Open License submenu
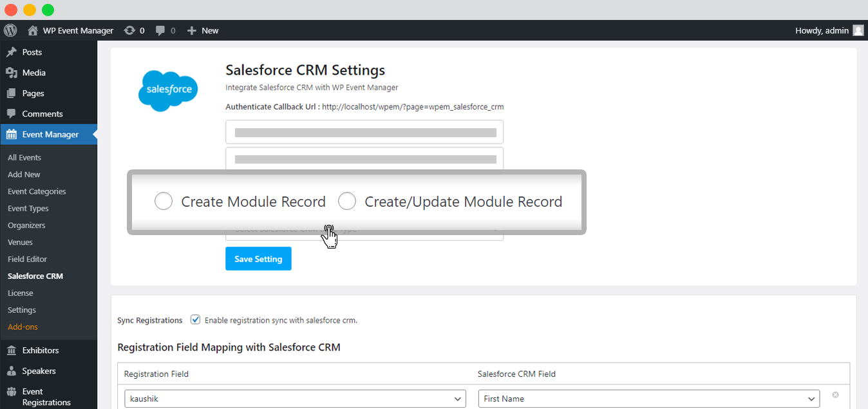Image resolution: width=868 pixels, height=409 pixels. click(21, 293)
